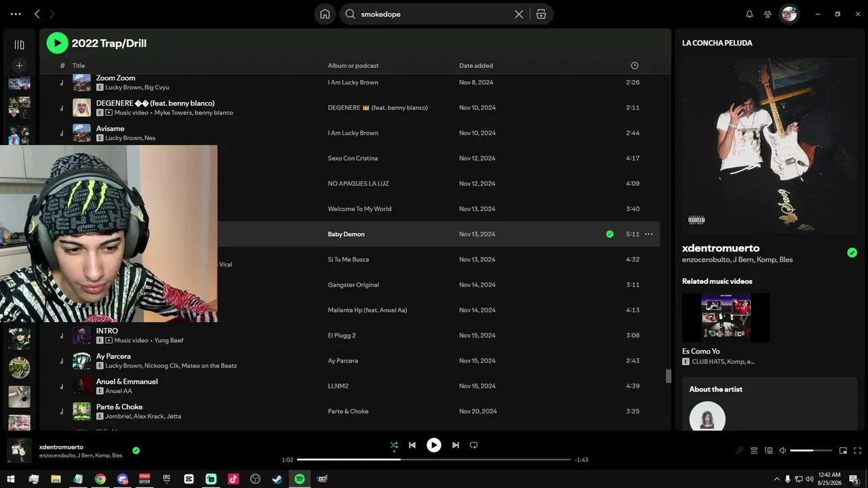Open the three-dots app menu

(16, 14)
